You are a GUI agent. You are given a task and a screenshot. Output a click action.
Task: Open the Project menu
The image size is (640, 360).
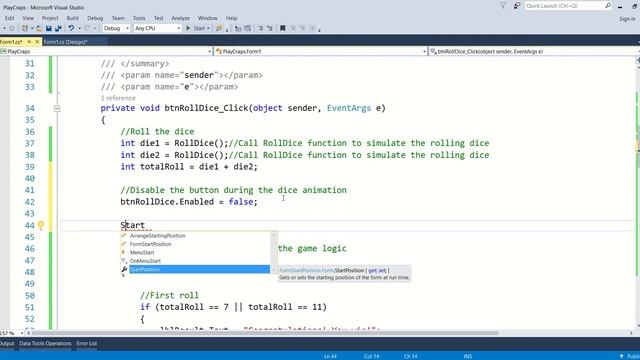[50, 18]
